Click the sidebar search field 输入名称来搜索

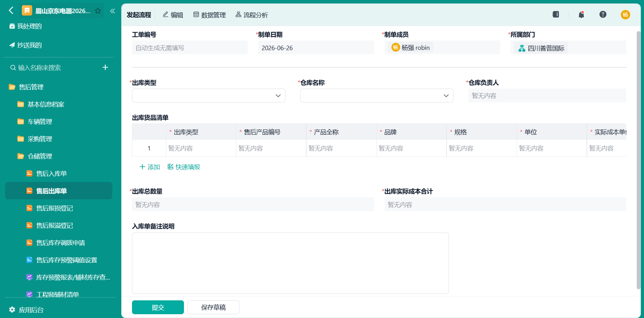click(39, 67)
